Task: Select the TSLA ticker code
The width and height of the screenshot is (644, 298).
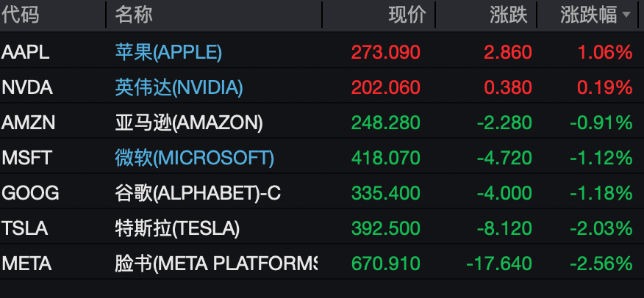Action: pyautogui.click(x=25, y=228)
